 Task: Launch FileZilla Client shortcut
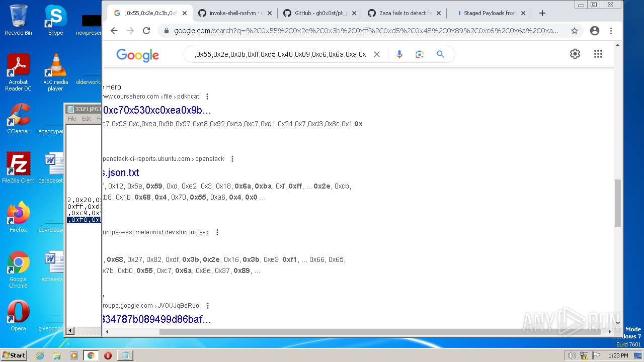(x=18, y=168)
